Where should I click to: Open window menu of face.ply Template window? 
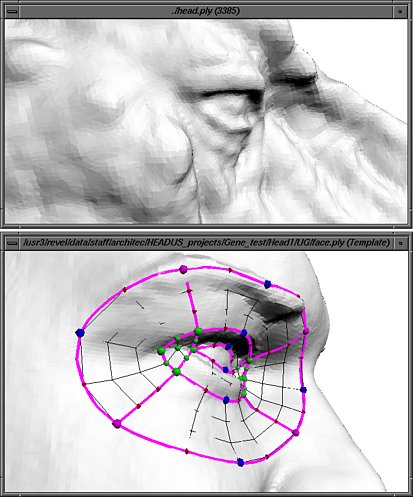pyautogui.click(x=12, y=243)
